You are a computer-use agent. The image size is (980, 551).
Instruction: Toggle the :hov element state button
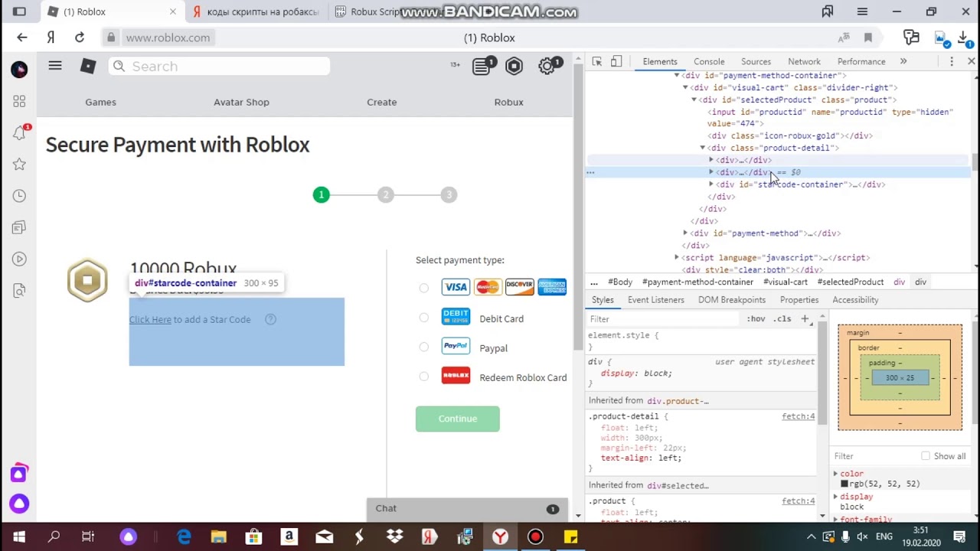pyautogui.click(x=756, y=318)
